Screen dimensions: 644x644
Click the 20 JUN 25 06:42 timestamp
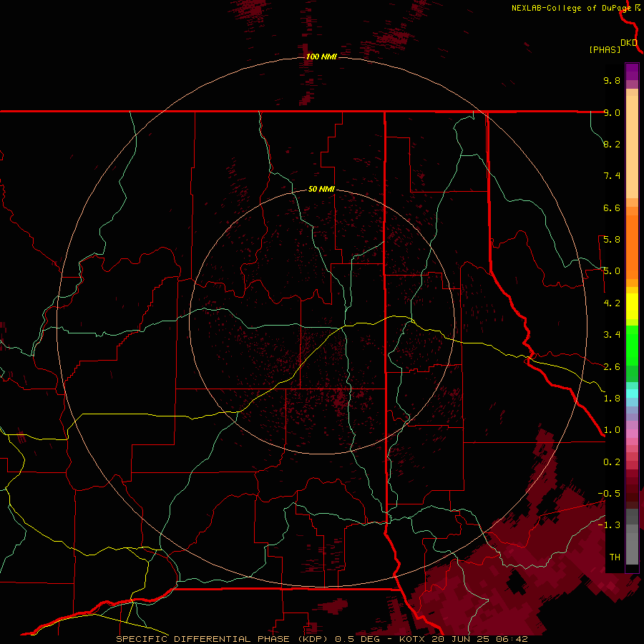479,639
